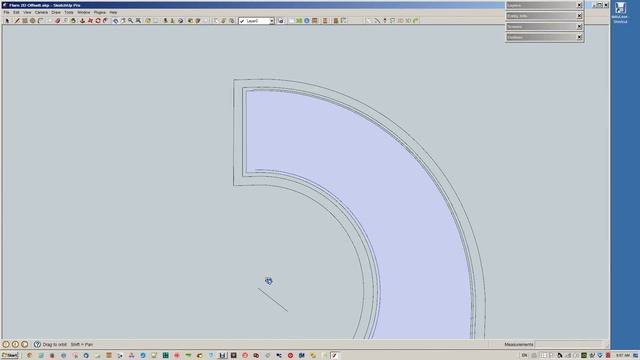
Task: Select the Eraser tool
Action: pyautogui.click(x=58, y=20)
